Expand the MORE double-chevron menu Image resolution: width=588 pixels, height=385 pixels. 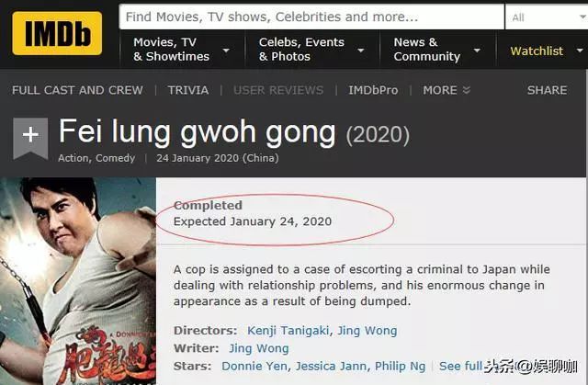pyautogui.click(x=447, y=90)
